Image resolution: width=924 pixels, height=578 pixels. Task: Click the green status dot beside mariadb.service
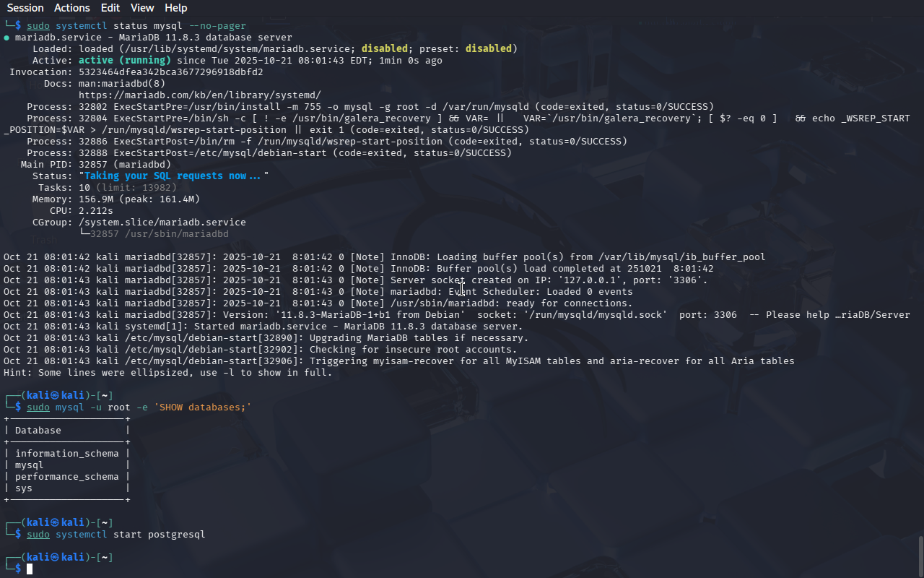pyautogui.click(x=6, y=38)
